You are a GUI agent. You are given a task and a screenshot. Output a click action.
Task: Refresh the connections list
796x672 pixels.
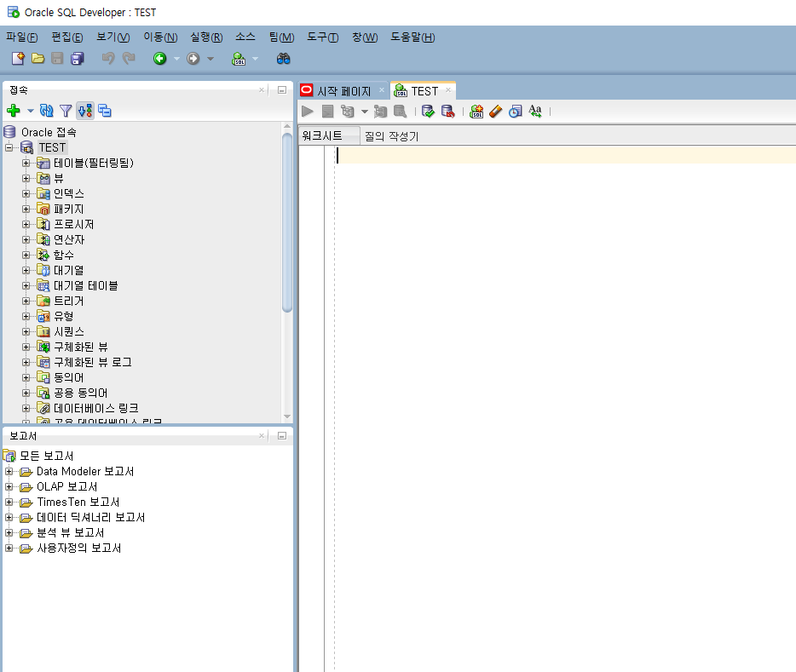pos(46,110)
